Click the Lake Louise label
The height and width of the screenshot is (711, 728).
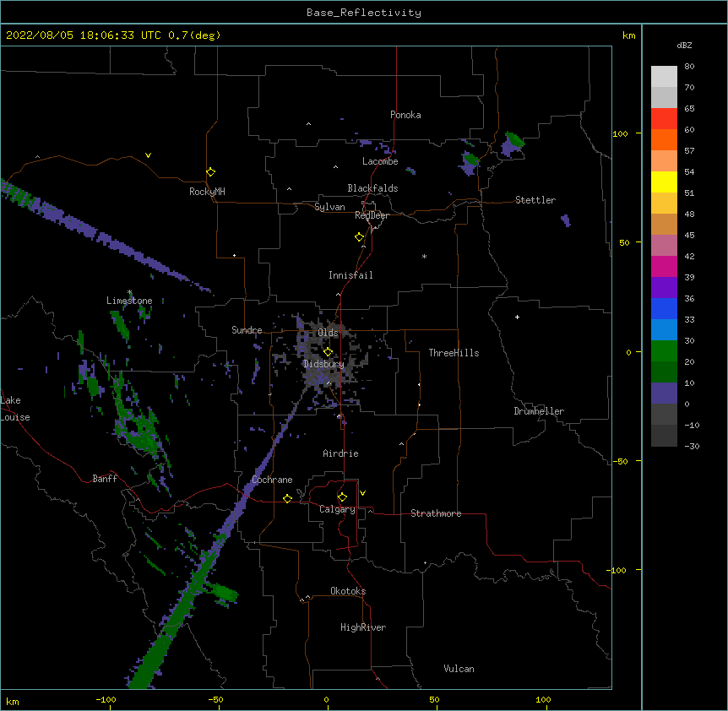[15, 409]
